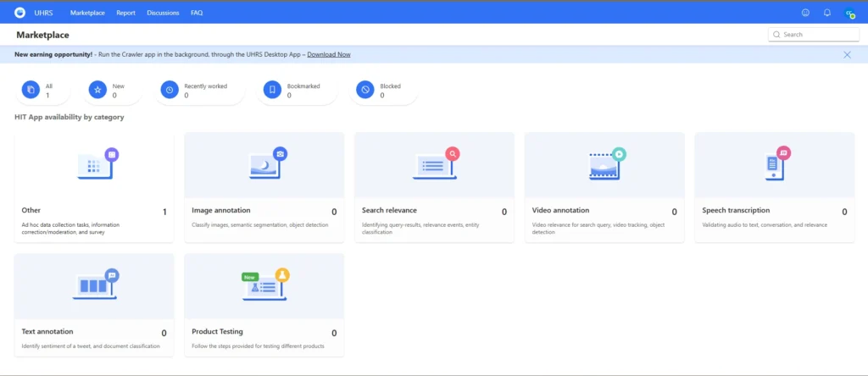Open the Image annotation title

pyautogui.click(x=221, y=210)
